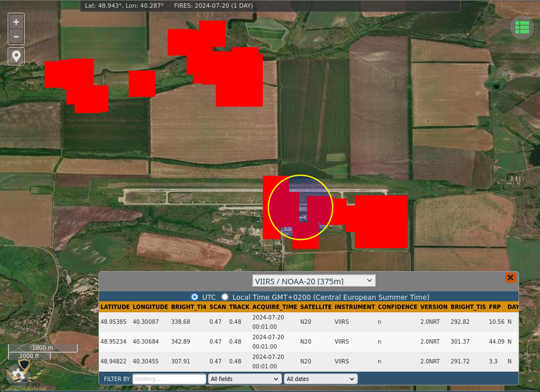Screen dimensions: 540x392
Task: Close the fire data table panel
Action: pyautogui.click(x=510, y=278)
